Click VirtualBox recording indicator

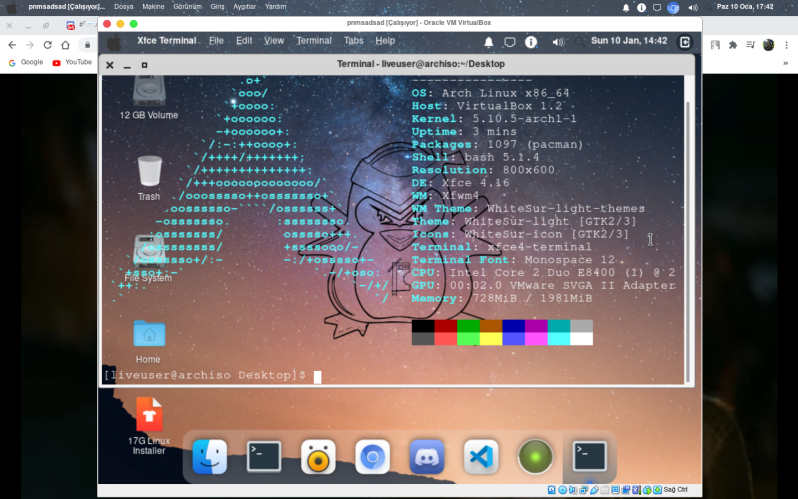(x=625, y=490)
